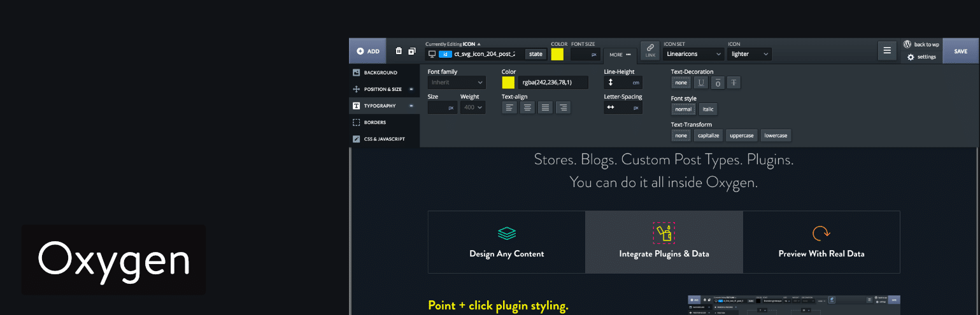Apply overline text-decoration icon
Screen dimensions: 980x315
click(717, 83)
